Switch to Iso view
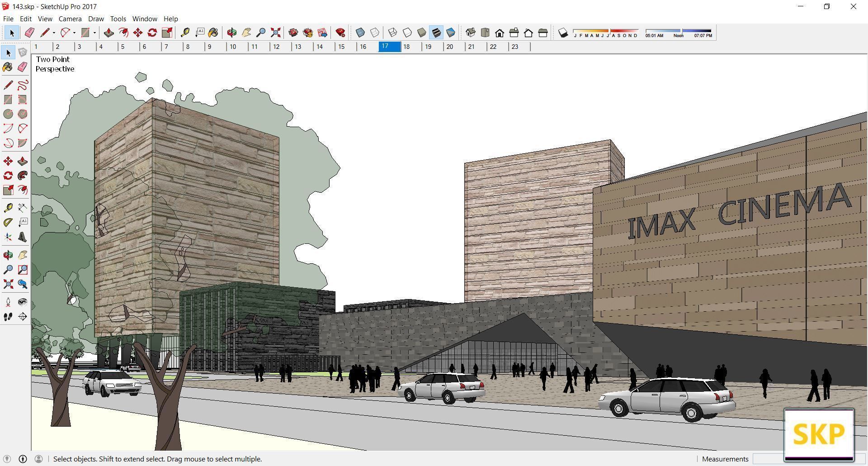Screen dimensions: 868x466 click(471, 33)
